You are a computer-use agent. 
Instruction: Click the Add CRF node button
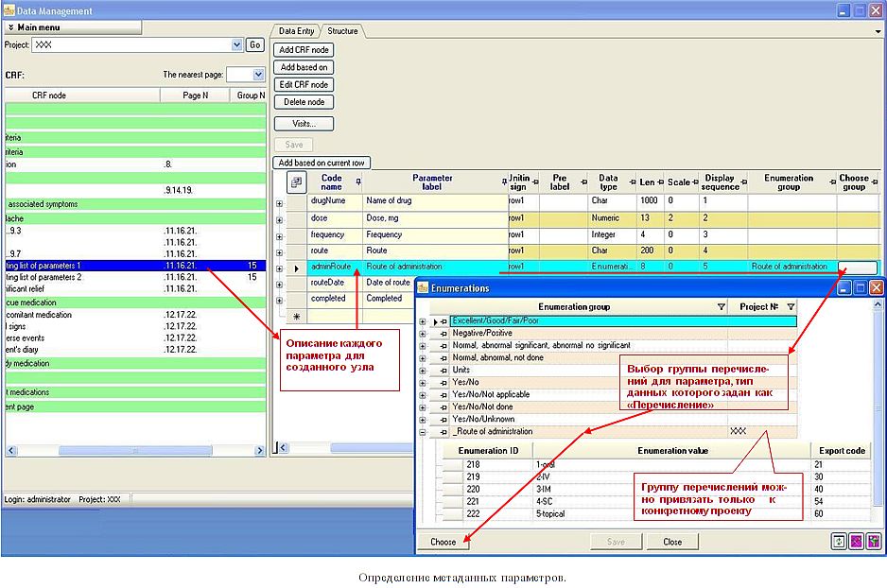coord(303,48)
